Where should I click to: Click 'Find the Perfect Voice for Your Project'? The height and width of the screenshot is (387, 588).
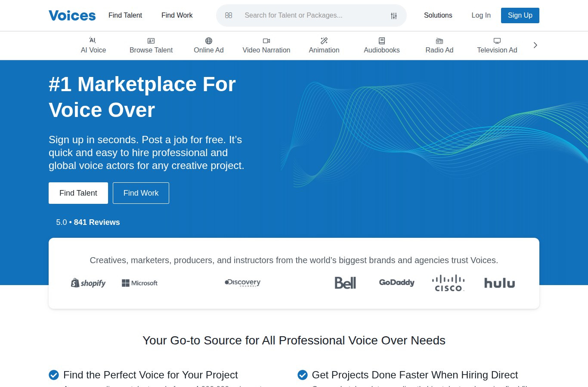150,375
